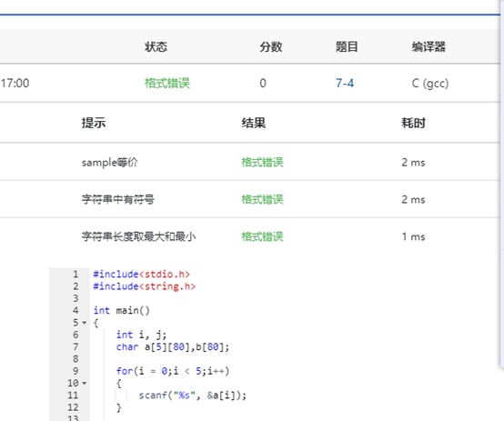Screen dimensions: 504x421
Task: Place cursor on the scanf line
Action: tap(193, 396)
